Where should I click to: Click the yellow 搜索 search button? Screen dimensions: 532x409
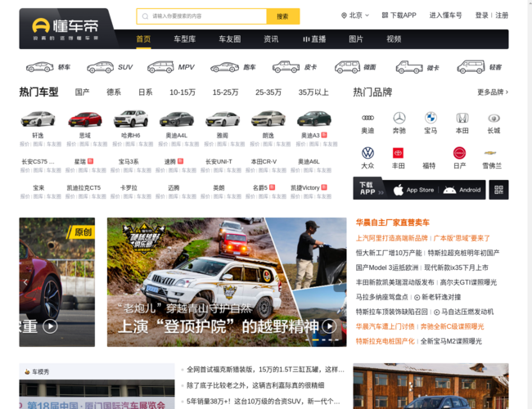click(x=282, y=16)
